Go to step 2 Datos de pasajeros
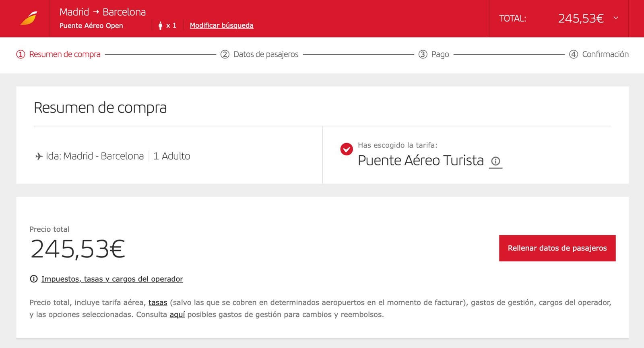The height and width of the screenshot is (348, 644). tap(260, 54)
